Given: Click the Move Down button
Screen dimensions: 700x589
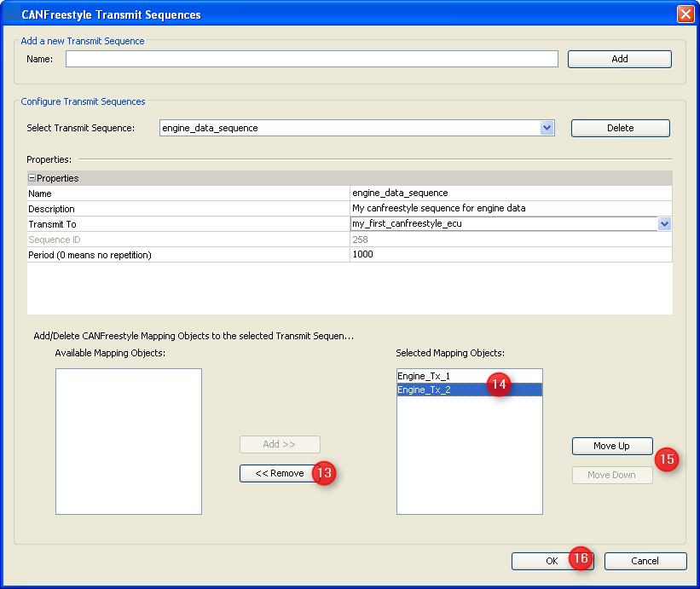Looking at the screenshot, I should tap(611, 475).
